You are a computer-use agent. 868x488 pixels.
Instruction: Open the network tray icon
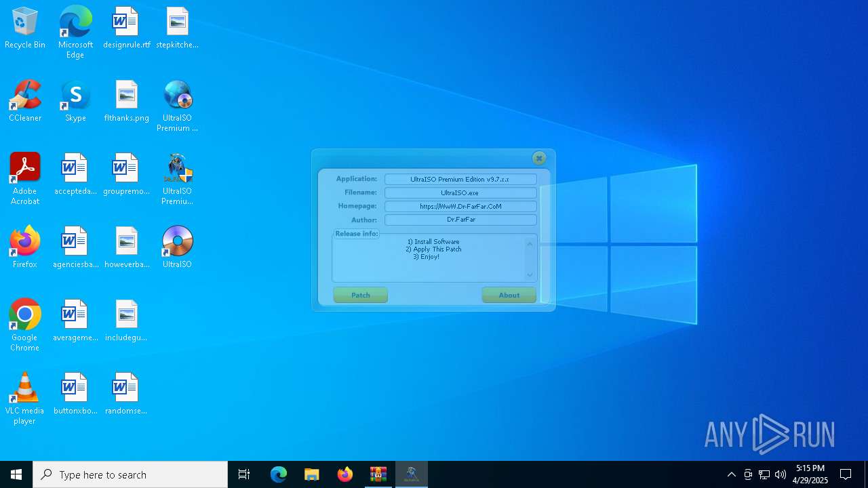pyautogui.click(x=764, y=474)
